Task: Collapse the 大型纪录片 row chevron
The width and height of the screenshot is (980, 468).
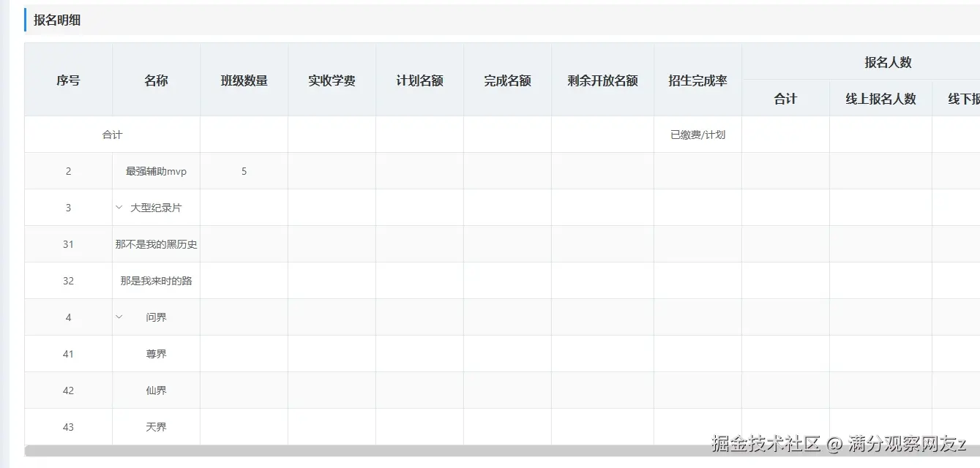Action: point(119,207)
